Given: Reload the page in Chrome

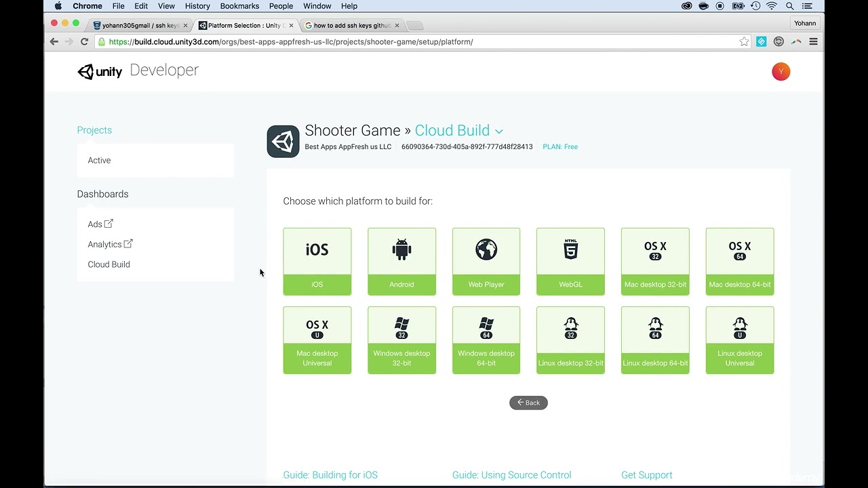Looking at the screenshot, I should (x=84, y=41).
